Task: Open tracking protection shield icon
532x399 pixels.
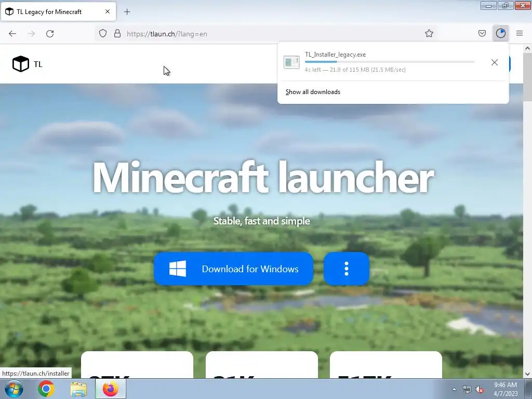Action: (103, 34)
